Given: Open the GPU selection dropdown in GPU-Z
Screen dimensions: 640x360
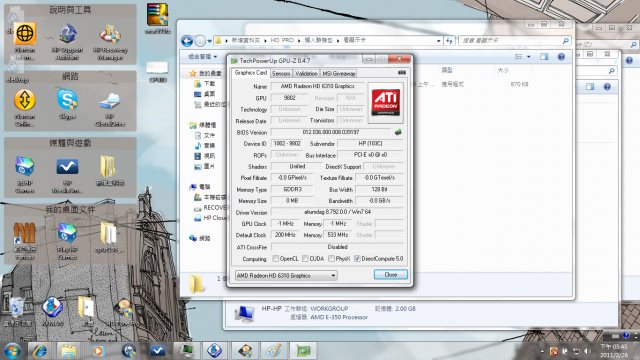Looking at the screenshot, I should [x=286, y=276].
